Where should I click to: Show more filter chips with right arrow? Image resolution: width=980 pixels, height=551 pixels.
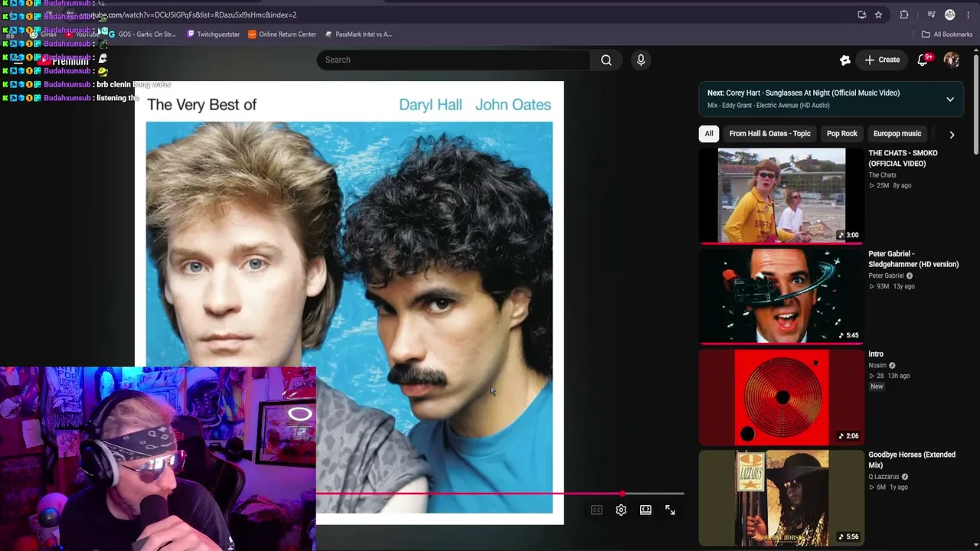click(x=952, y=134)
